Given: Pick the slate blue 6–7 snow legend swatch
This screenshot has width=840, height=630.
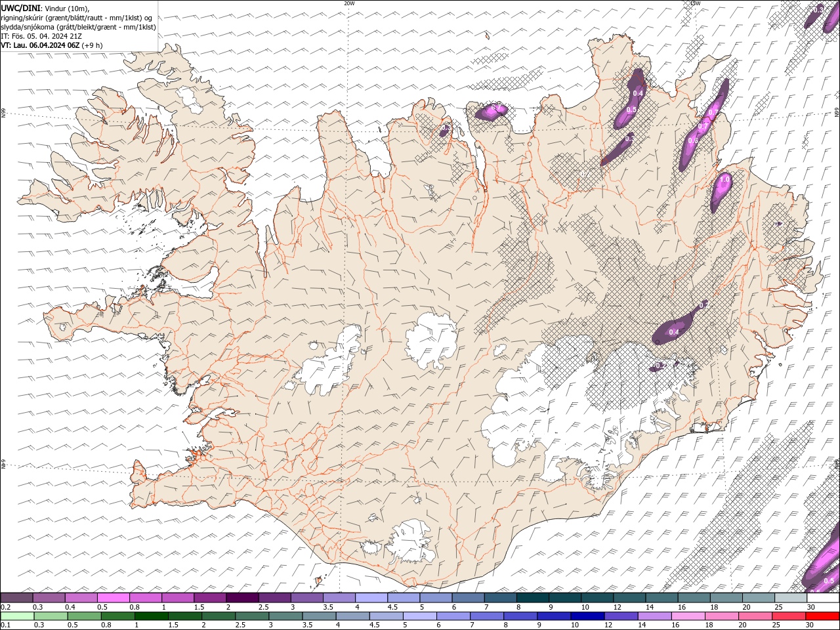Looking at the screenshot, I should (x=468, y=598).
